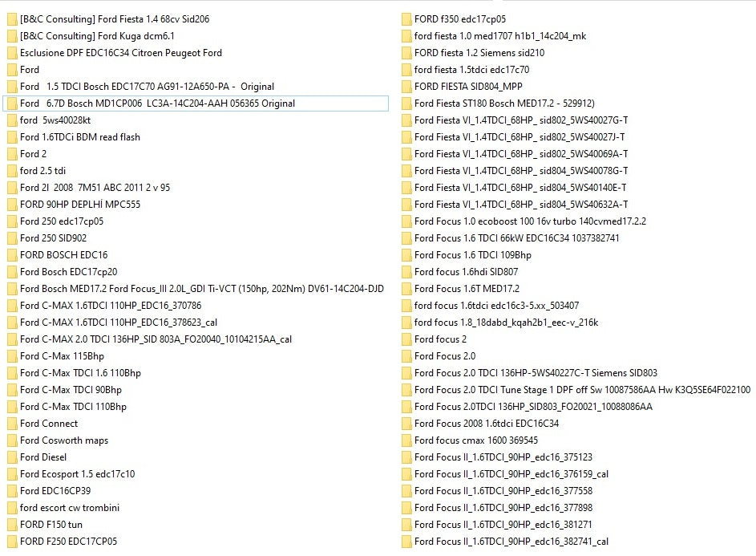Click Ford focus cmax 1600 369545 folder
Image resolution: width=756 pixels, height=556 pixels.
click(475, 440)
